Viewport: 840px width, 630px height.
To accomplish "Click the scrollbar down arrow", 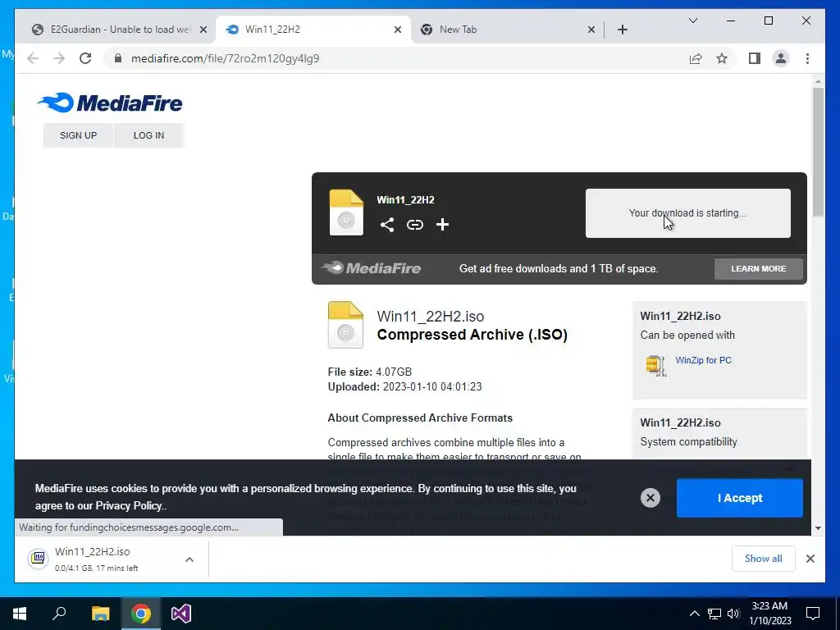I will click(x=818, y=528).
